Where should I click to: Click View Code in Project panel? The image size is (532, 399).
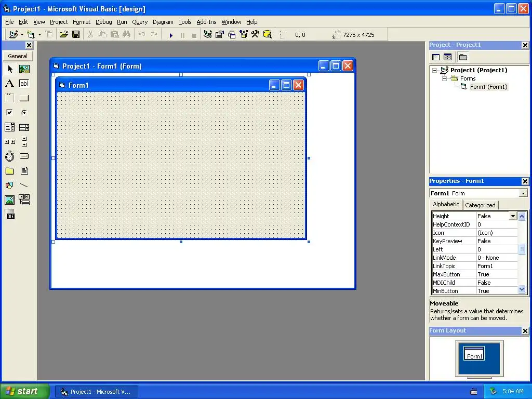coord(436,57)
